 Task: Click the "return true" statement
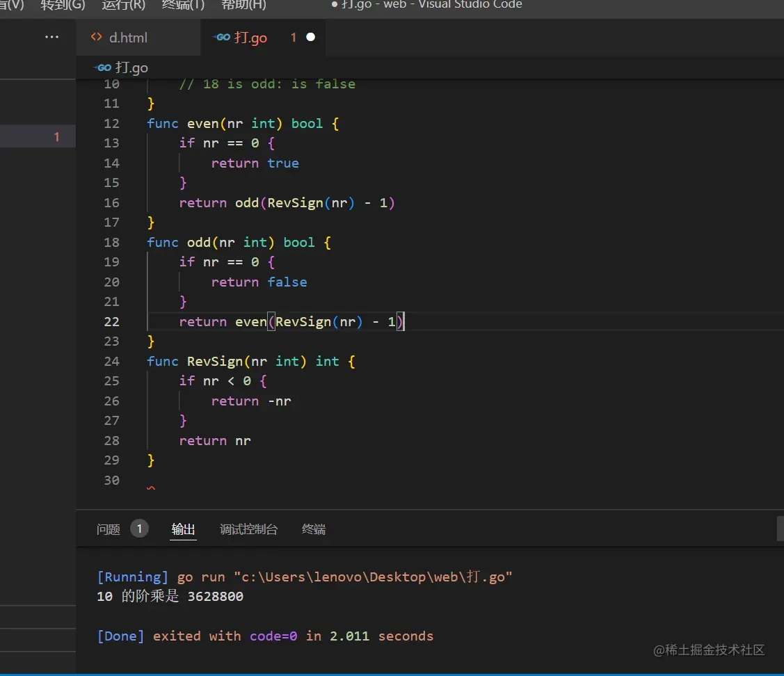point(255,163)
